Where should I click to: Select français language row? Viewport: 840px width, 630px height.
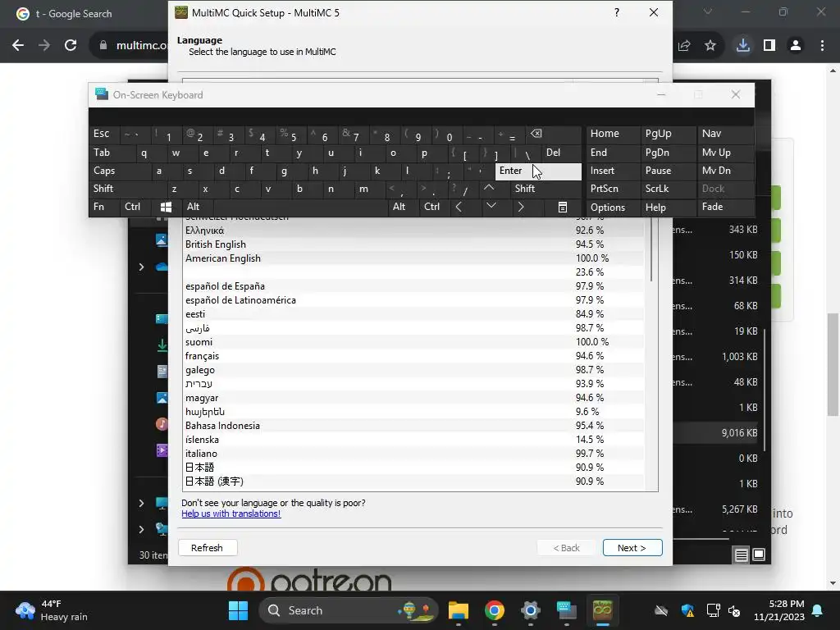click(413, 356)
